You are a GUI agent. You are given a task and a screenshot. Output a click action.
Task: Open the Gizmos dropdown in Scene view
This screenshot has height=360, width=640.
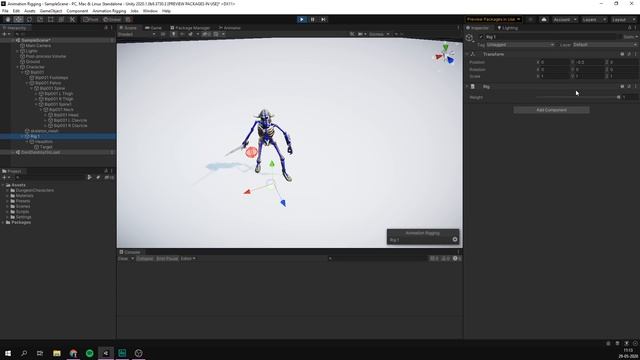[x=379, y=34]
